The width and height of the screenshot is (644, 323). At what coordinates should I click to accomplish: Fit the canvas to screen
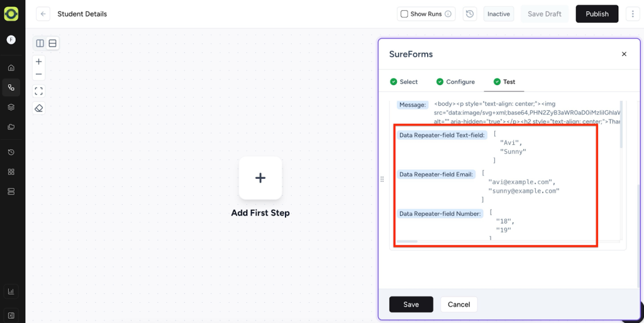pyautogui.click(x=39, y=91)
